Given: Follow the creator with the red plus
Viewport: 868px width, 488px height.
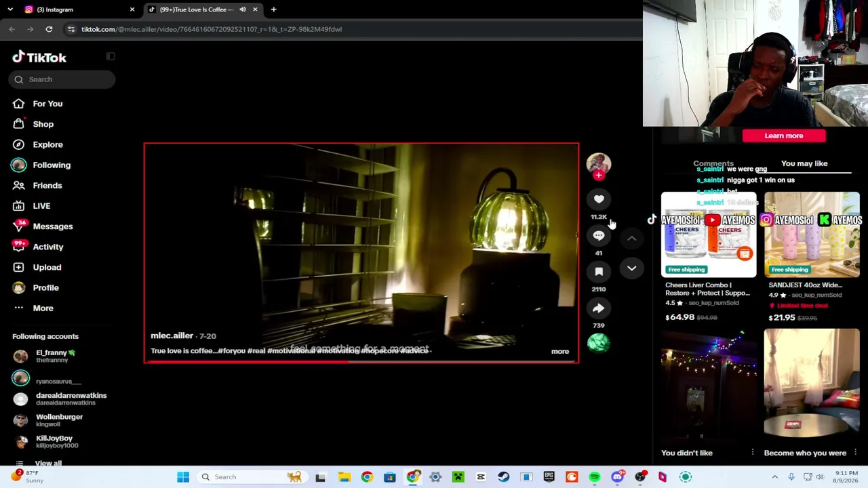Looking at the screenshot, I should 599,176.
